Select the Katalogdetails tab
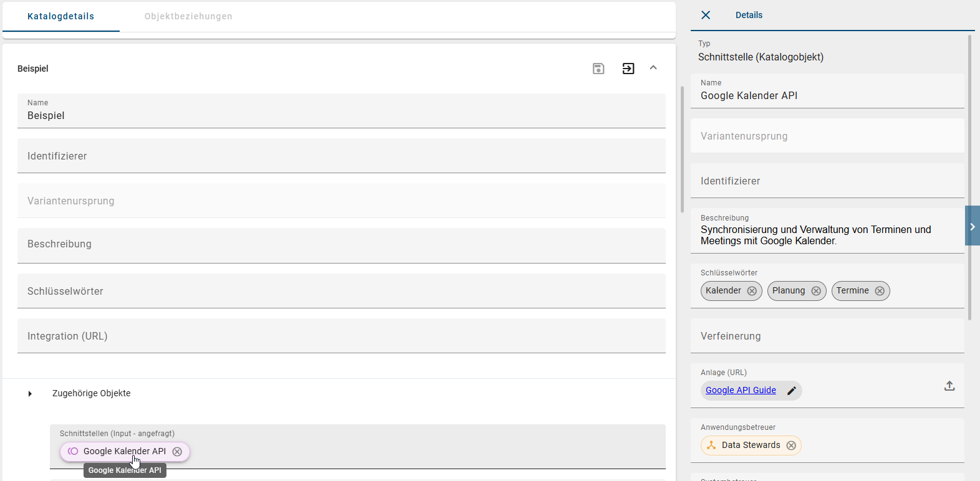The height and width of the screenshot is (481, 980). point(61,16)
